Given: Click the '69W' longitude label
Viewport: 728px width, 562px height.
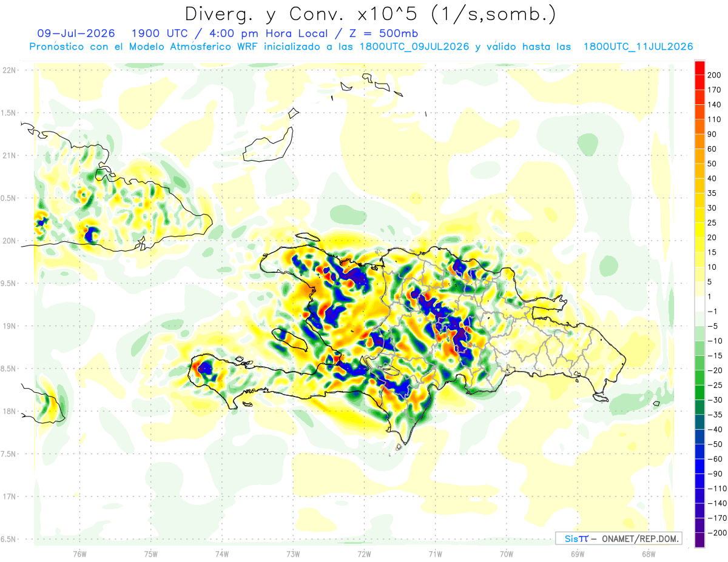Looking at the screenshot, I should pyautogui.click(x=578, y=554).
